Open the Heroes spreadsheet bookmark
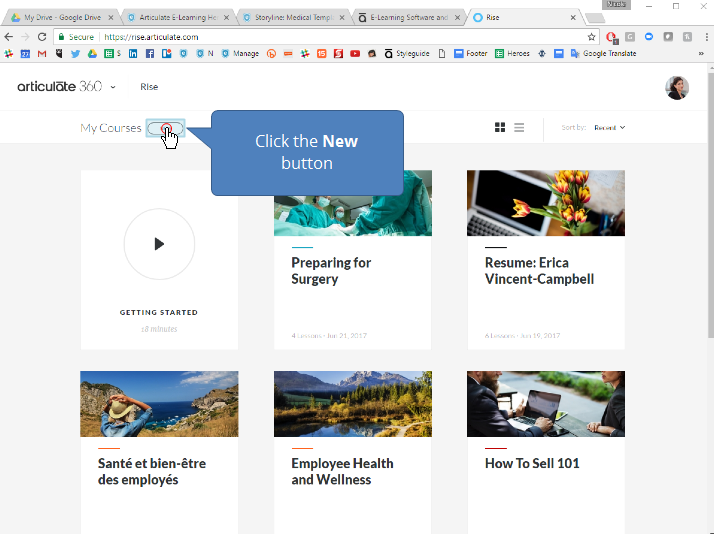This screenshot has height=534, width=714. coord(512,54)
